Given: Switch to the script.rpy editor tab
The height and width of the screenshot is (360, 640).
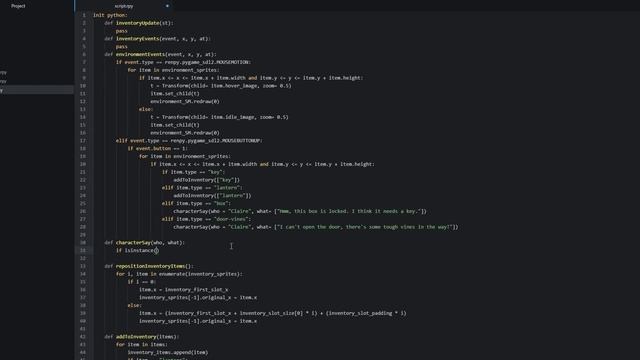Looking at the screenshot, I should click(124, 6).
